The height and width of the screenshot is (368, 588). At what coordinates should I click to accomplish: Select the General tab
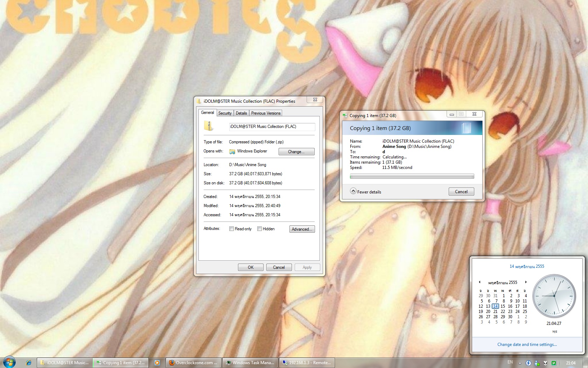point(208,113)
